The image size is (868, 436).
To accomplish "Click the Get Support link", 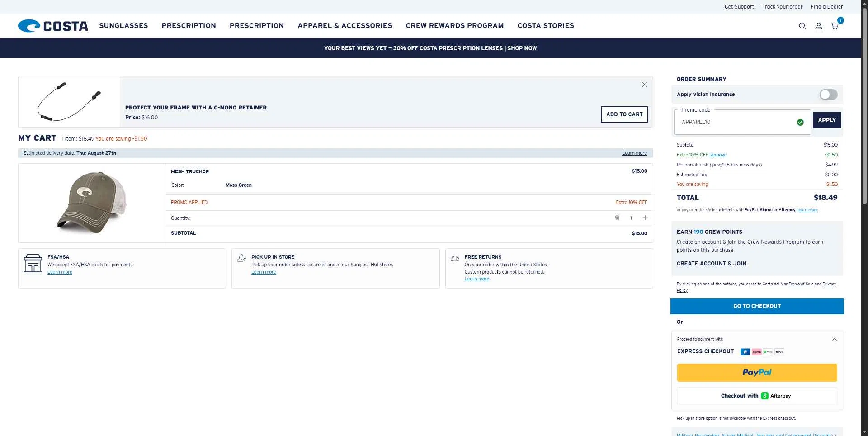I will click(739, 7).
